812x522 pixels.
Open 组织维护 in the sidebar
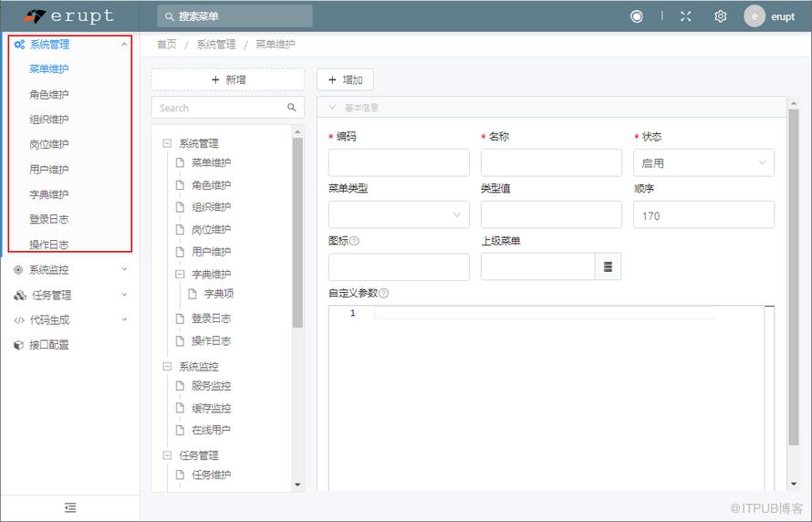click(x=48, y=120)
